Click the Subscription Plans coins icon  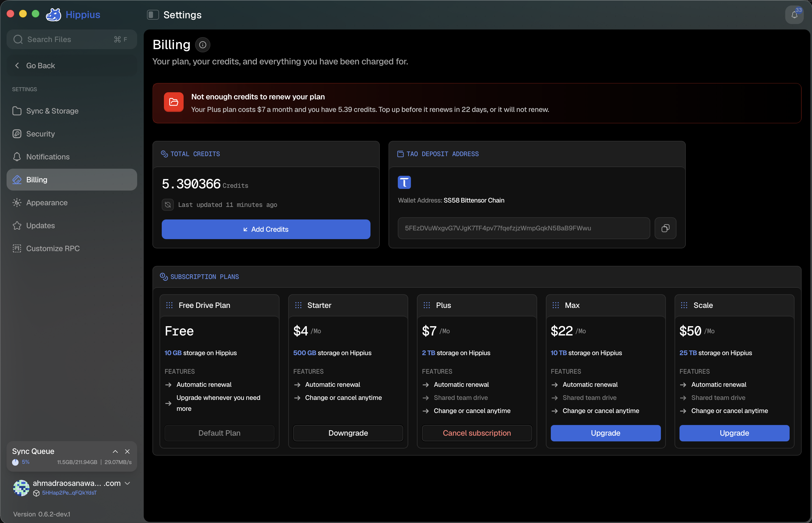tap(164, 277)
